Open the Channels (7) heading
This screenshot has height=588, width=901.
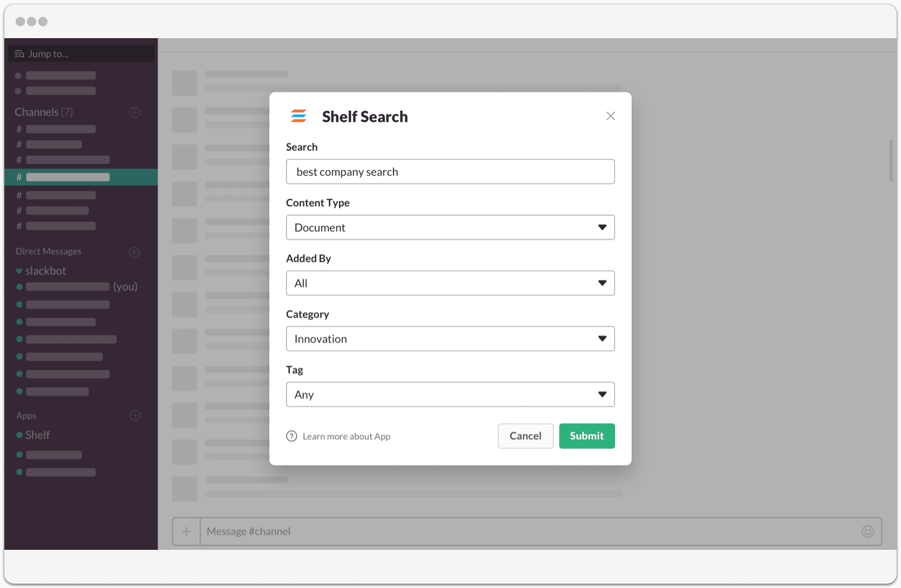coord(44,112)
